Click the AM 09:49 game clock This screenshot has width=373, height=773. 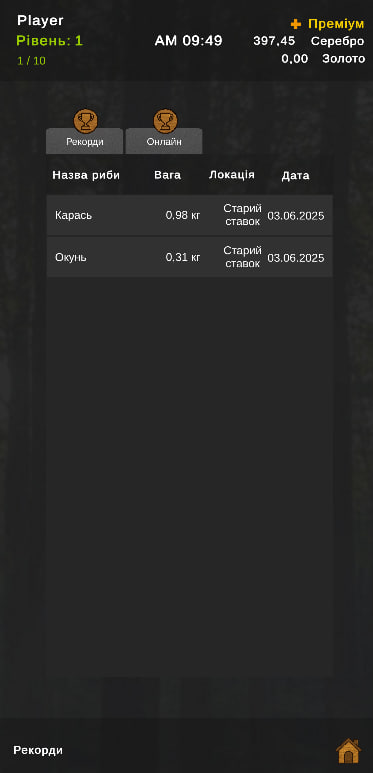point(188,40)
